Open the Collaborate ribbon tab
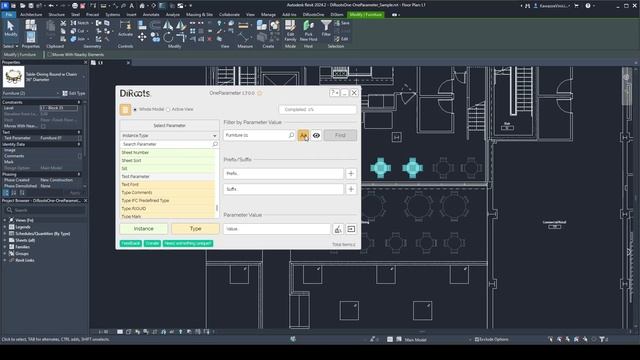640x360 pixels. (229, 14)
